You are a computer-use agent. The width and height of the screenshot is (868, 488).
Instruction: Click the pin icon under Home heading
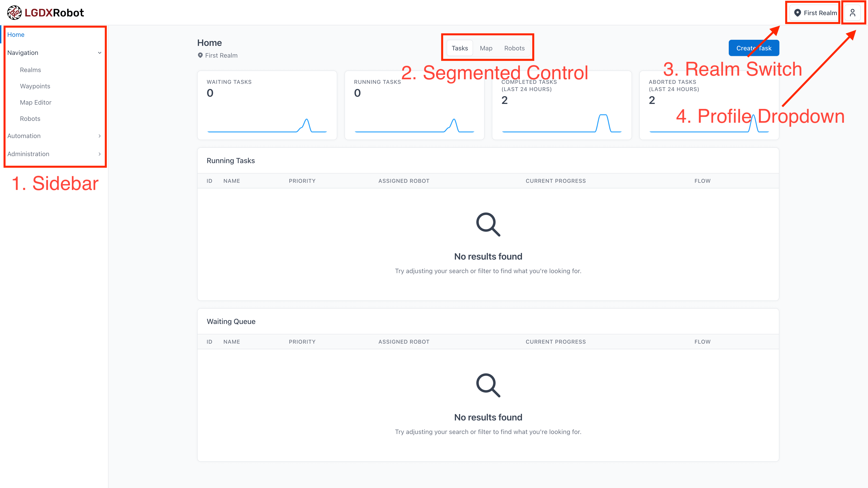[x=200, y=55]
